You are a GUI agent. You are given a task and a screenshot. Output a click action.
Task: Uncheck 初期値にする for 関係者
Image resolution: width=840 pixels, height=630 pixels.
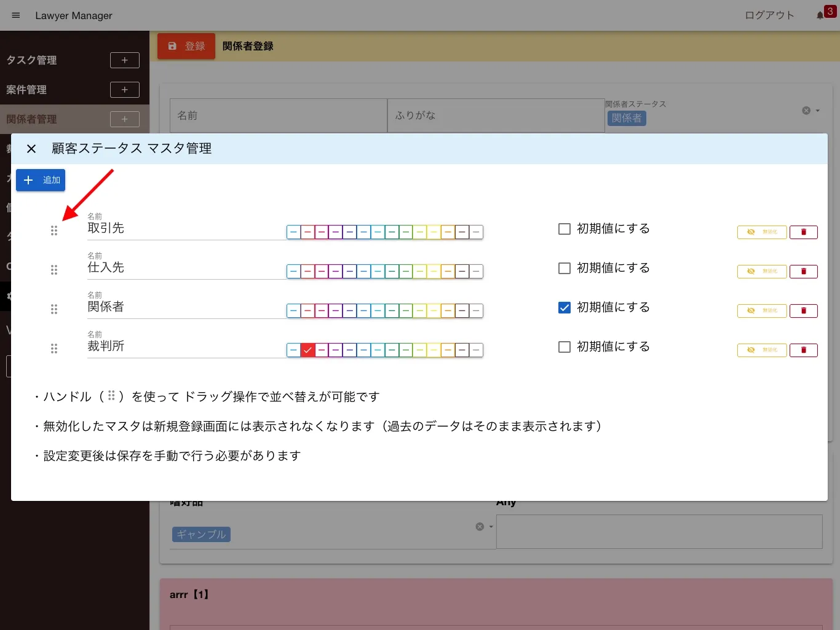tap(565, 307)
